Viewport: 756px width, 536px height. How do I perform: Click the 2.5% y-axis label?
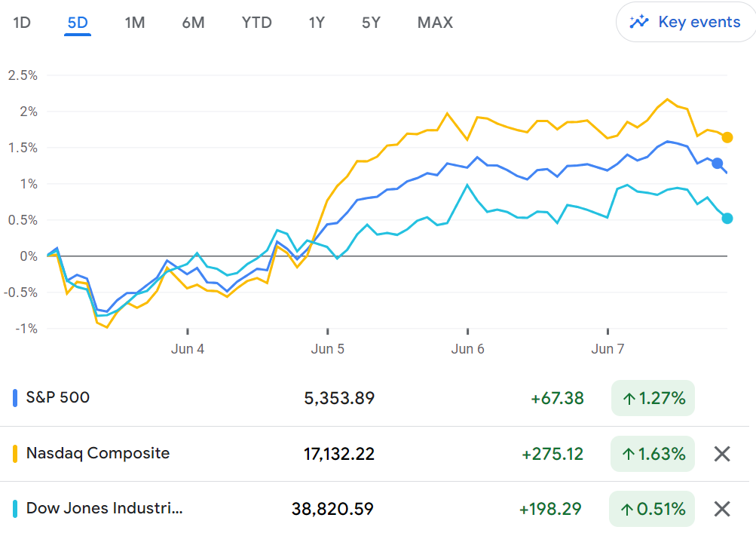[23, 75]
